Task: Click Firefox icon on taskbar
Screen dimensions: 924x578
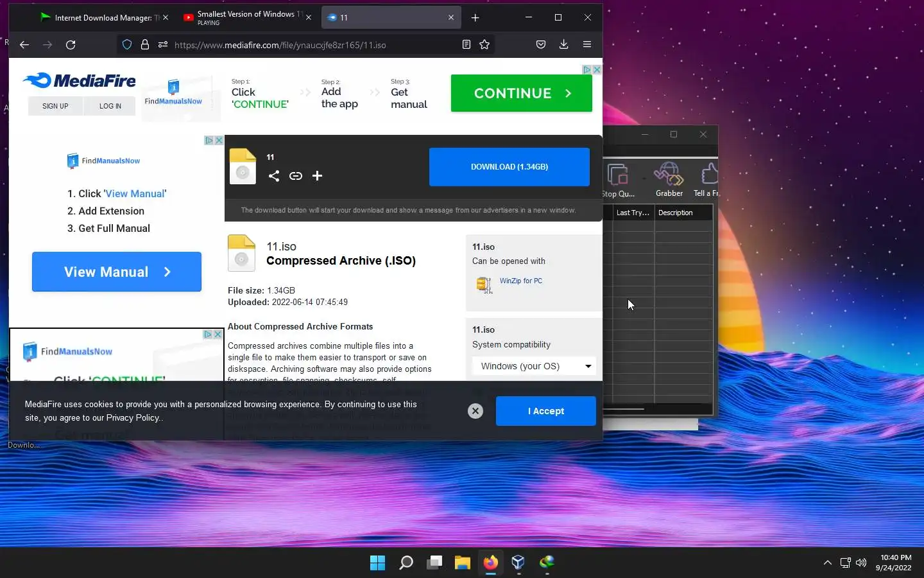Action: tap(491, 563)
